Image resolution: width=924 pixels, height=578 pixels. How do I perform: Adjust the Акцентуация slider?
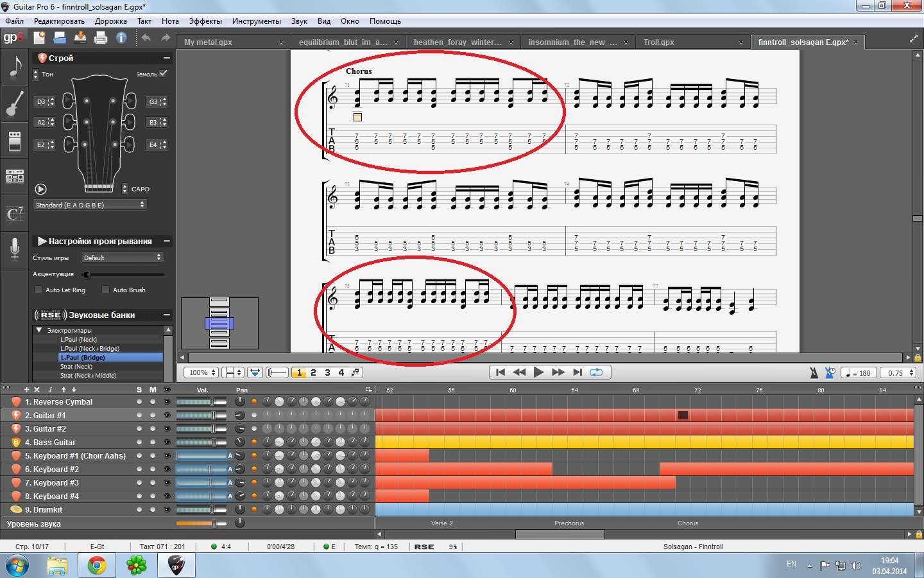[87, 274]
